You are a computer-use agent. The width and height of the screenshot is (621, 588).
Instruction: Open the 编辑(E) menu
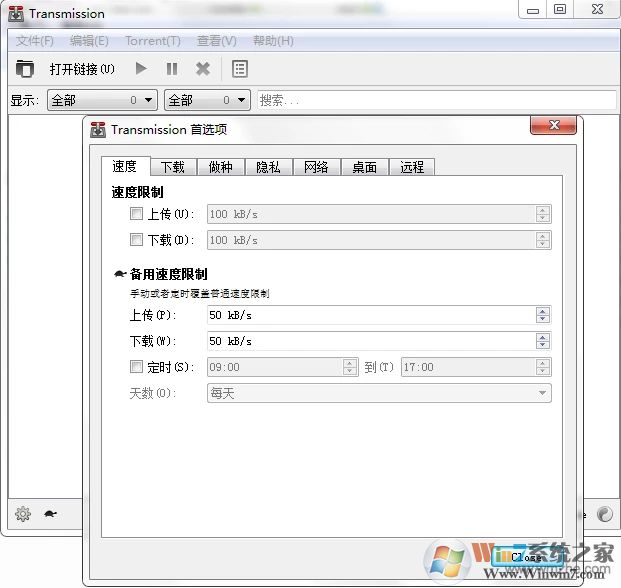(89, 40)
